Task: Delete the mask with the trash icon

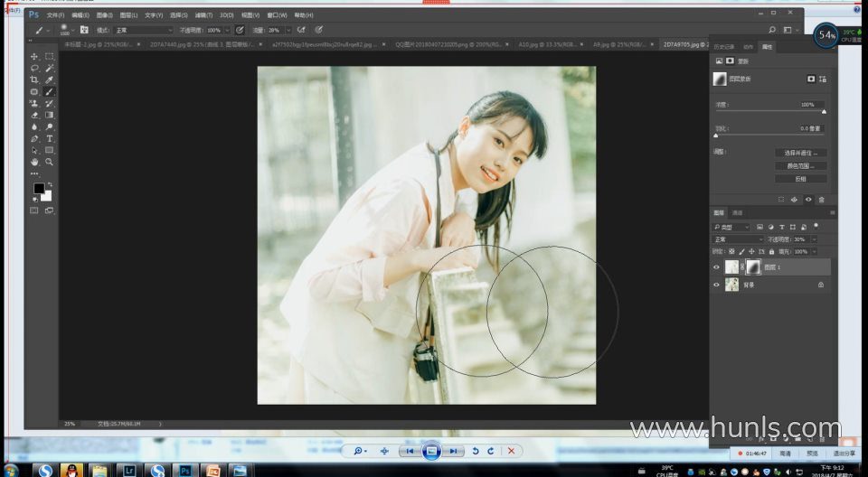Action: [x=822, y=200]
